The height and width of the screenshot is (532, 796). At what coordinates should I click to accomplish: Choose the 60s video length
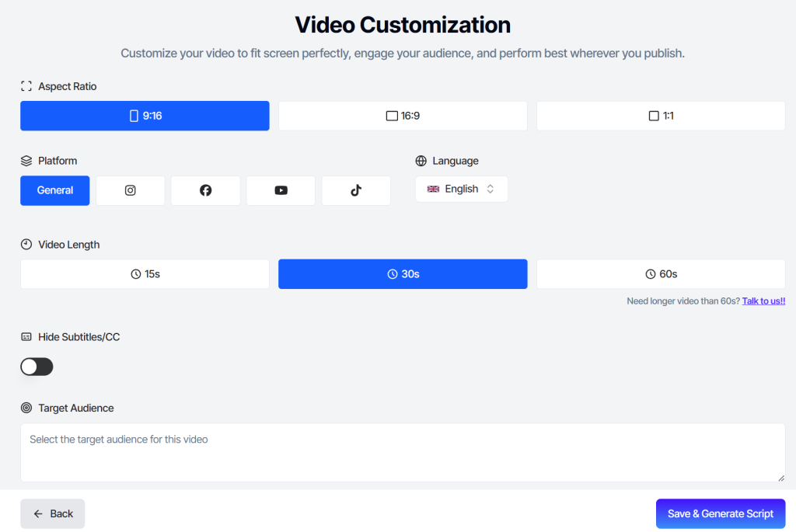click(660, 273)
